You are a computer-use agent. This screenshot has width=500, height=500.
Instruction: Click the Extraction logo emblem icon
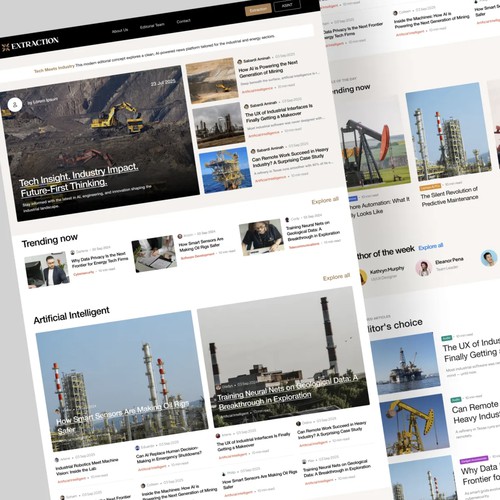[5, 47]
